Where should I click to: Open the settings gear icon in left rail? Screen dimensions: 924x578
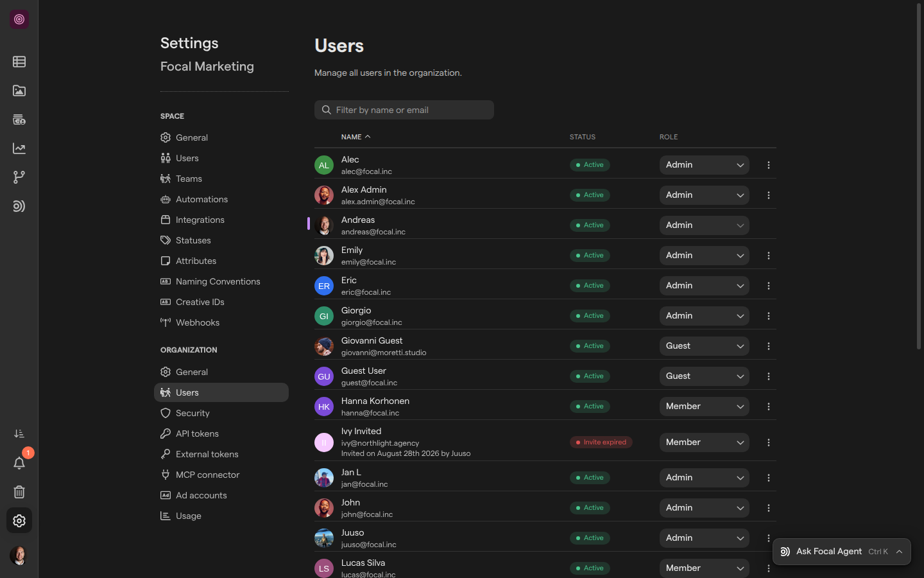pos(19,521)
